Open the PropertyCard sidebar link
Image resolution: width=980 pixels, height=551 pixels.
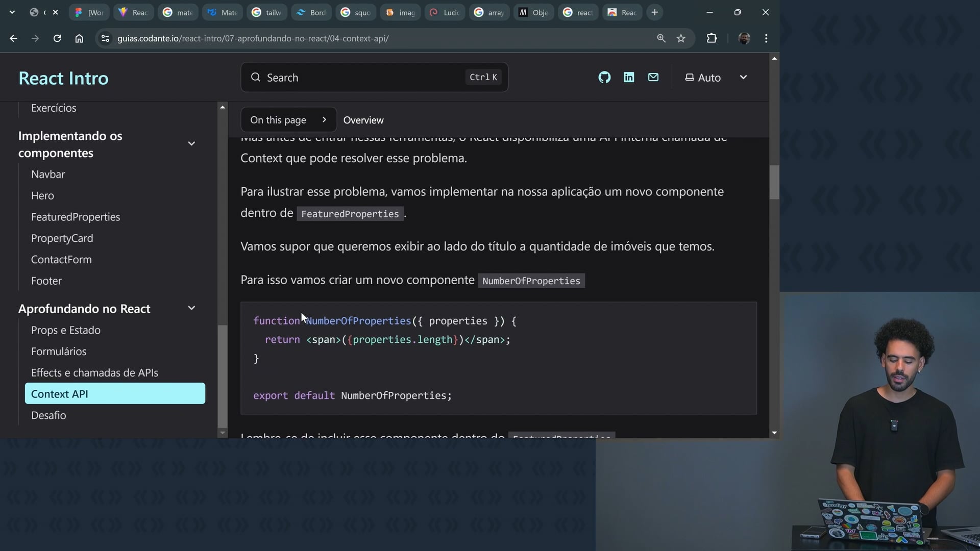pyautogui.click(x=62, y=238)
